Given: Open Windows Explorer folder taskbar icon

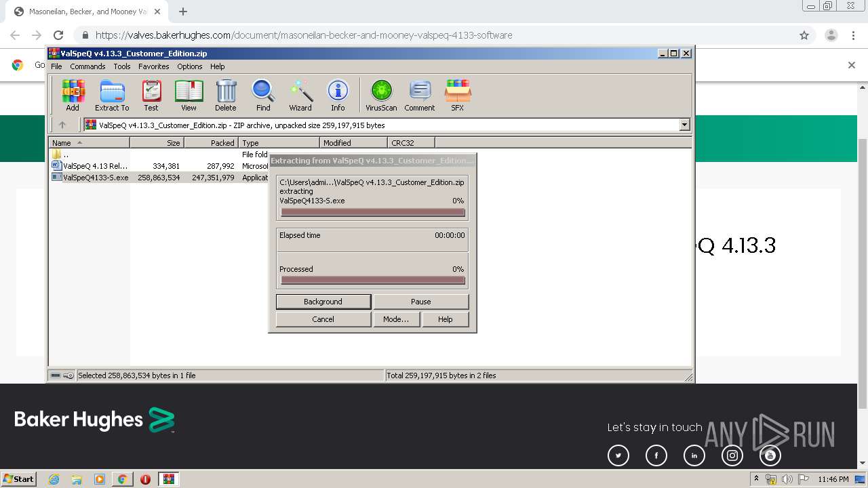Looking at the screenshot, I should click(77, 479).
